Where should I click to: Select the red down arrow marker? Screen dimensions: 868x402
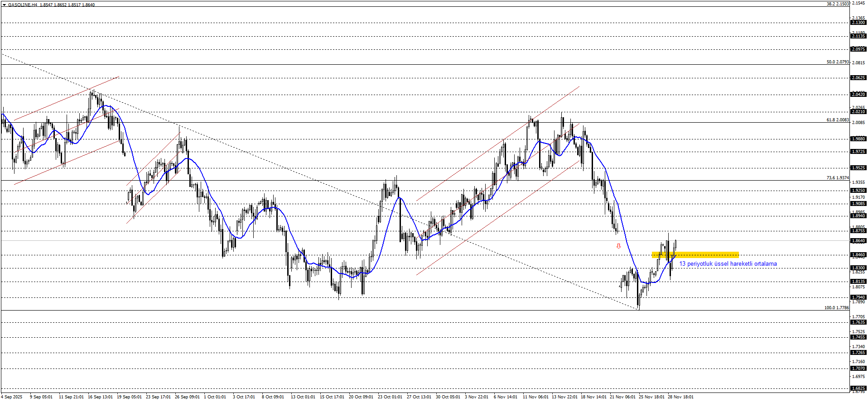pyautogui.click(x=618, y=246)
